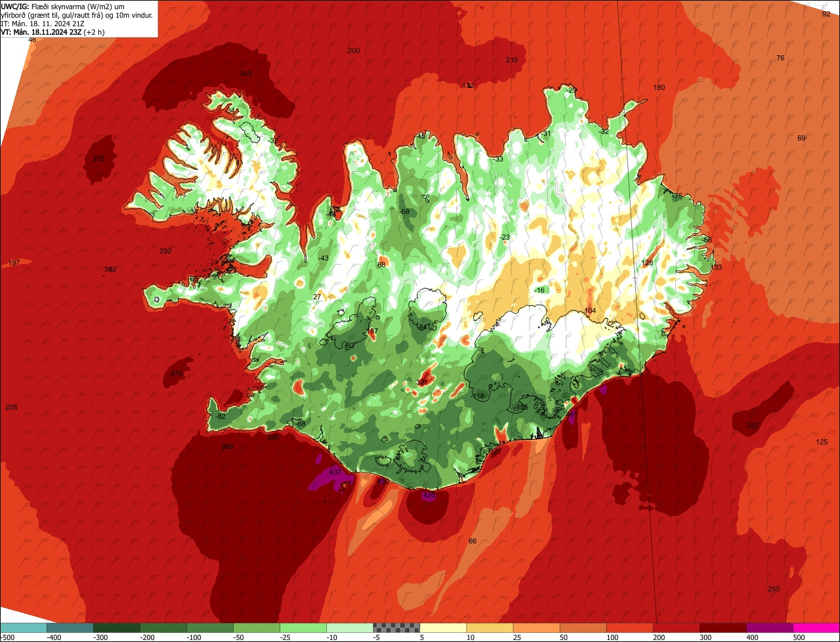Click legend swatch between 200 and 300

click(676, 628)
